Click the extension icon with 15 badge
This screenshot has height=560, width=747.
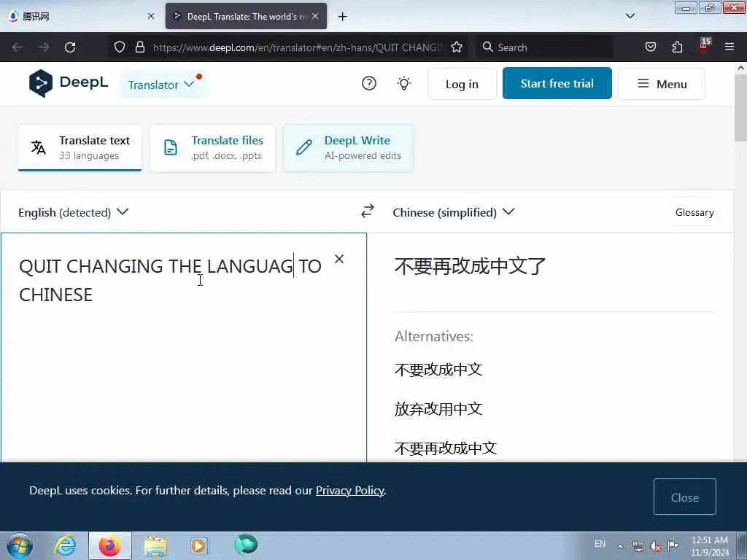[704, 45]
